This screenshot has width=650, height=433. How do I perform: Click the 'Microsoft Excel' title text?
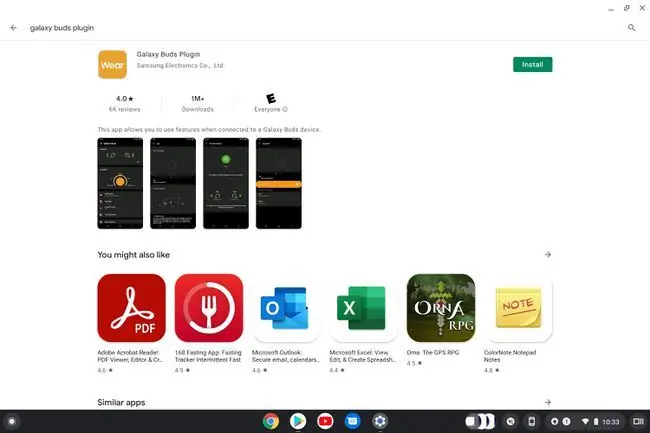pyautogui.click(x=362, y=356)
